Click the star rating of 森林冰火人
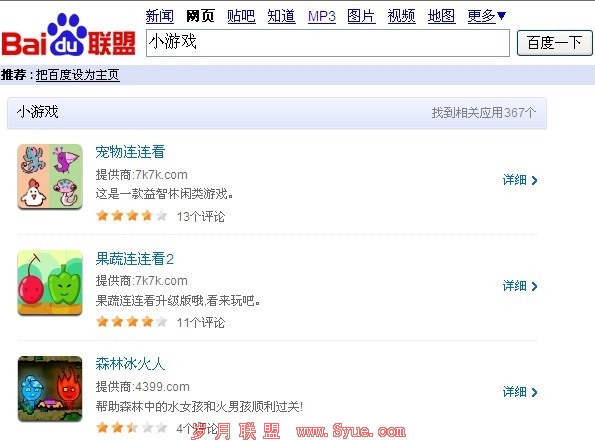Image resolution: width=595 pixels, height=441 pixels. [x=132, y=428]
